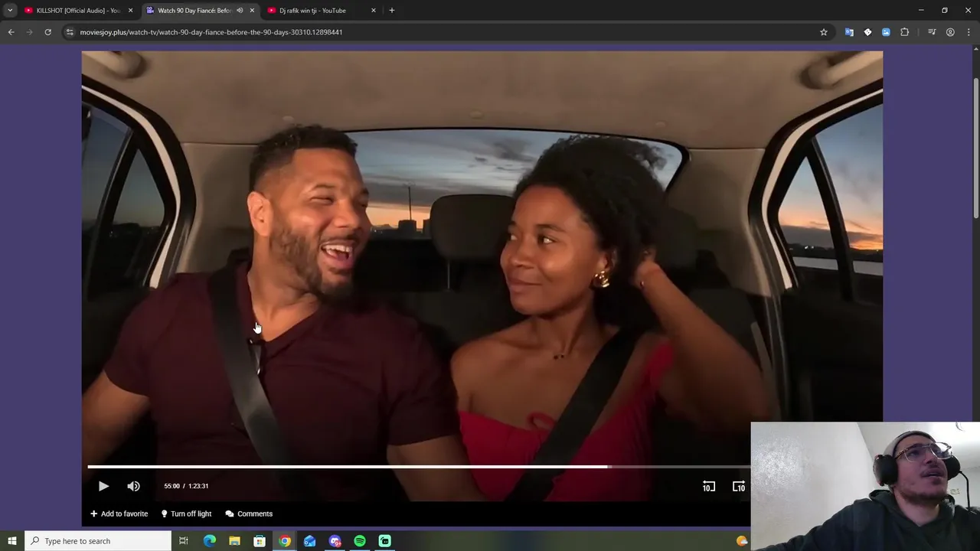Open the Extensions puzzle menu
This screenshot has height=551, width=980.
[x=905, y=32]
